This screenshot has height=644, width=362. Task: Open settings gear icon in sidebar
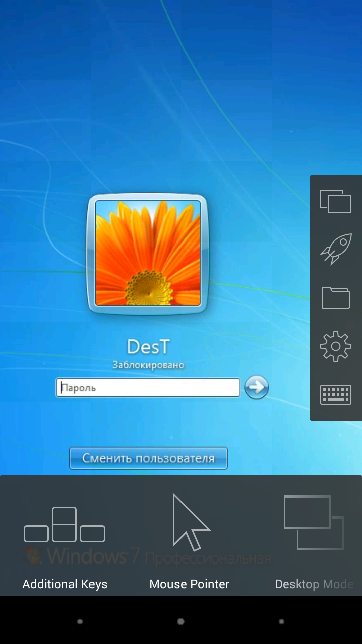pyautogui.click(x=336, y=346)
